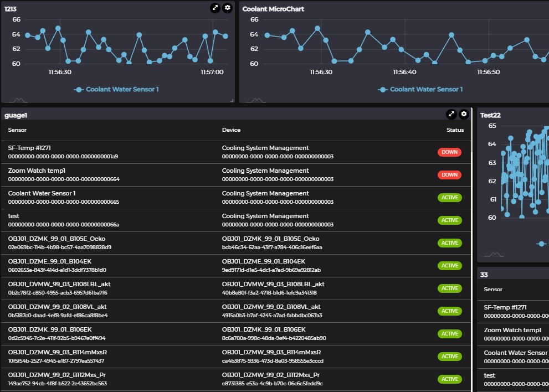Image resolution: width=549 pixels, height=392 pixels.
Task: Sort guage1 table by Device column header
Action: [231, 130]
